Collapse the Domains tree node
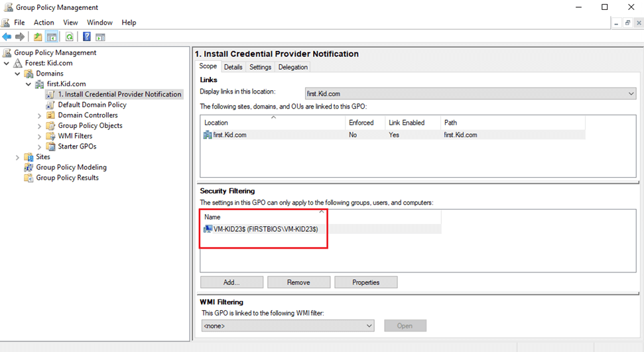This screenshot has height=352, width=644. click(17, 74)
